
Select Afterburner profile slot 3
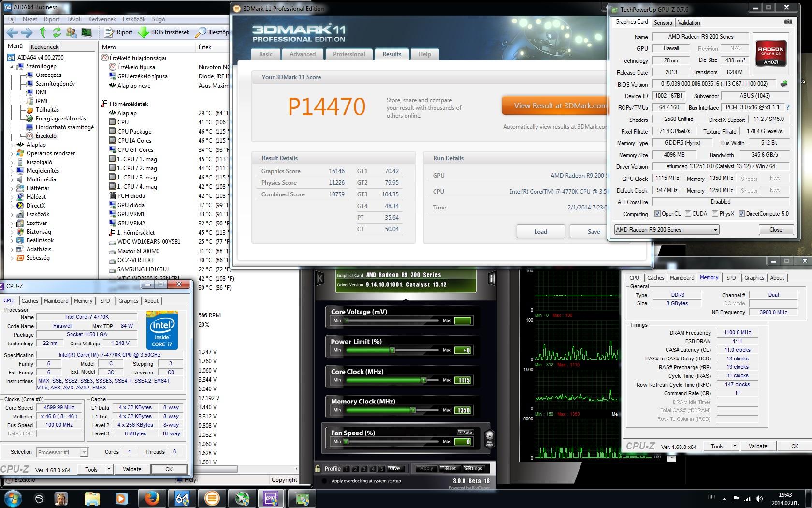pos(363,469)
